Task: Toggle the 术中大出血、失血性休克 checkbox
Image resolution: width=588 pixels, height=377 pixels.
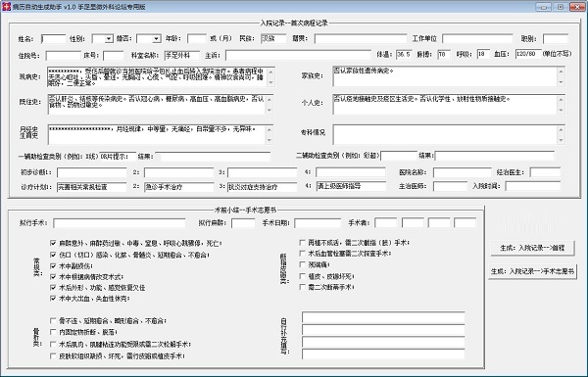Action: [x=53, y=299]
